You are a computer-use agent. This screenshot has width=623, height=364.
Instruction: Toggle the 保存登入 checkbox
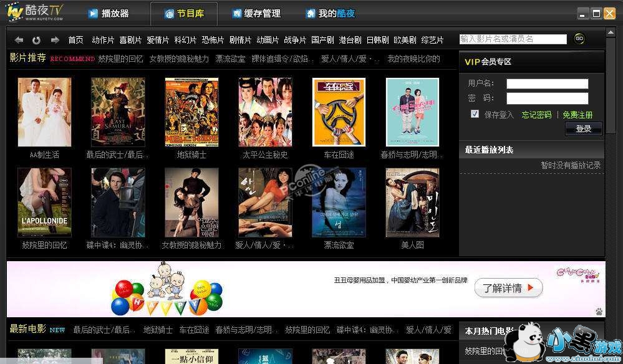pos(475,114)
